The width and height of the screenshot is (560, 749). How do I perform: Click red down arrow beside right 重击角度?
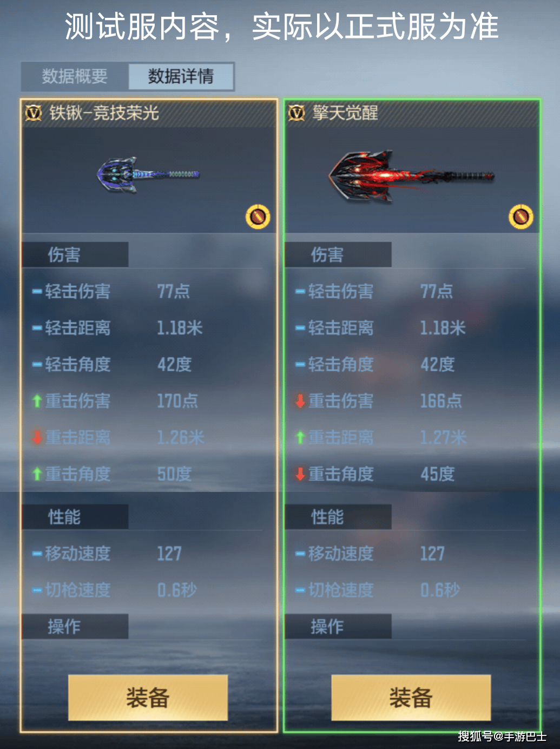tap(300, 474)
